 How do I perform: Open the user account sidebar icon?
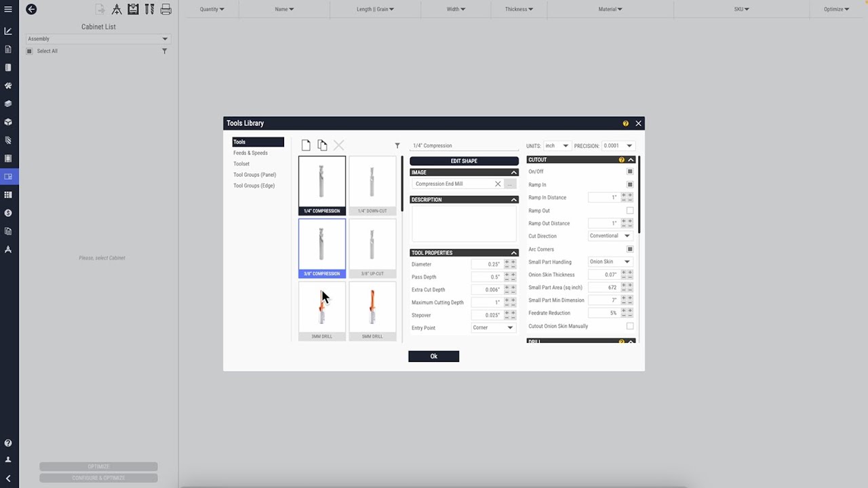pyautogui.click(x=8, y=460)
